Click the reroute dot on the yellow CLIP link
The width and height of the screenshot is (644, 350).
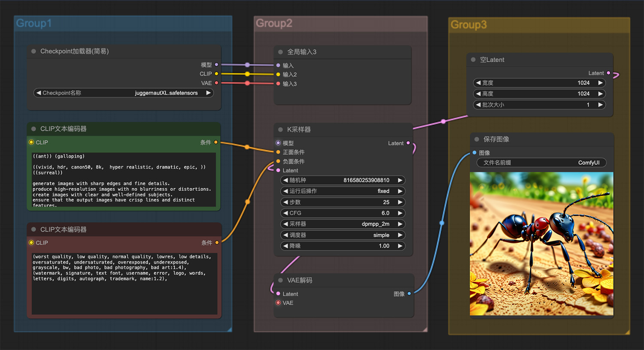(247, 74)
